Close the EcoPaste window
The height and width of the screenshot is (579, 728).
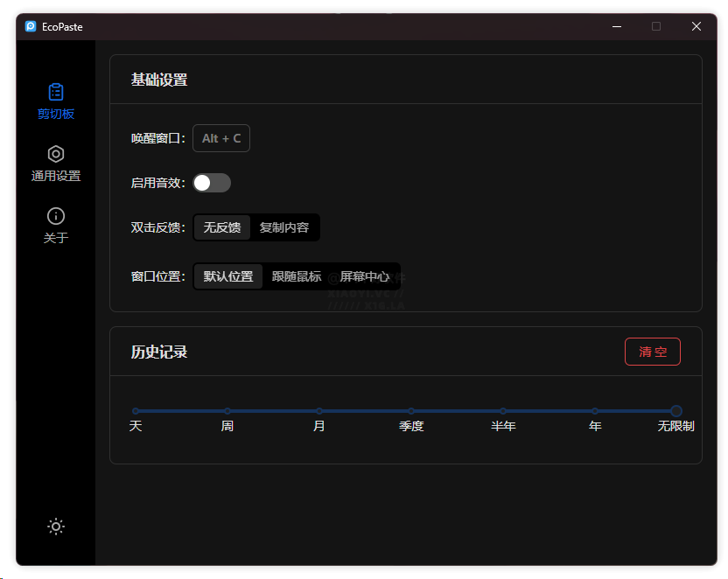696,26
